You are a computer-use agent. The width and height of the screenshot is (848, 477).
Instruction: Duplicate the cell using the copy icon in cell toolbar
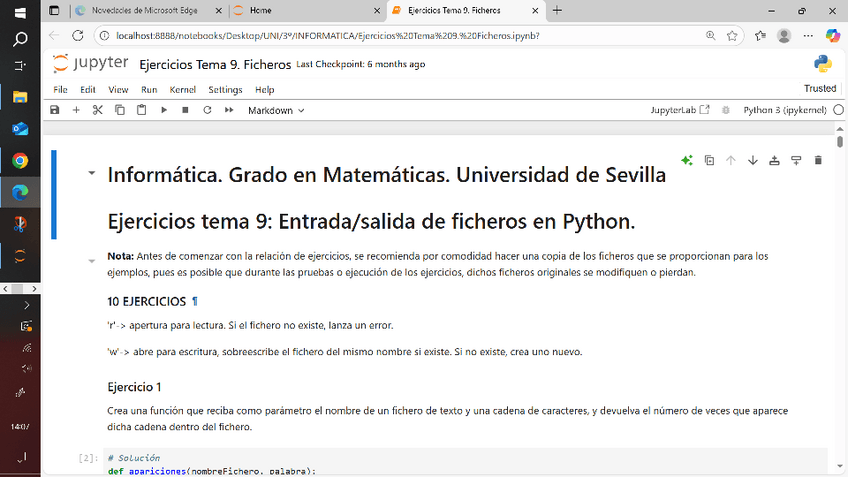tap(709, 160)
